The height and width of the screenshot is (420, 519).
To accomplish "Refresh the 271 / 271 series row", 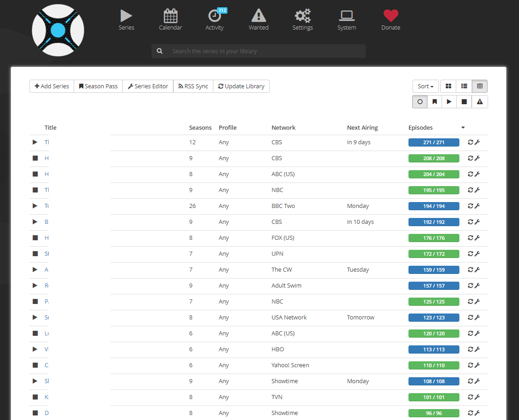I will click(470, 142).
